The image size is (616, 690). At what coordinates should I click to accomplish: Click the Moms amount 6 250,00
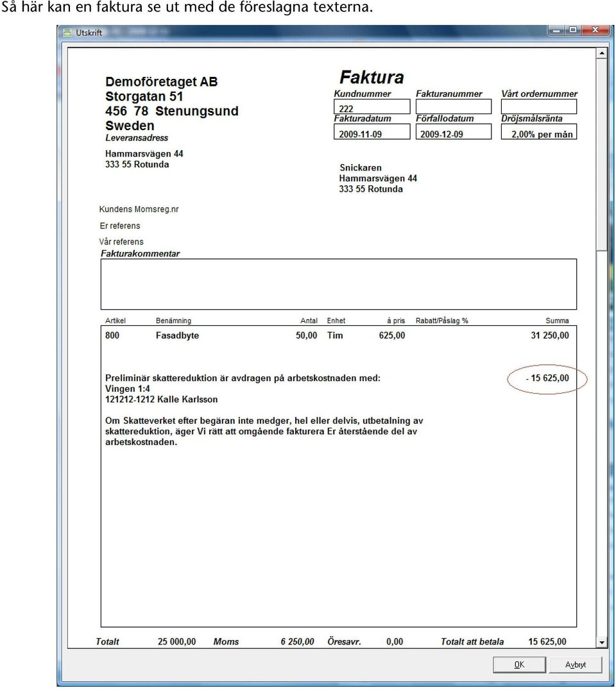click(x=297, y=642)
